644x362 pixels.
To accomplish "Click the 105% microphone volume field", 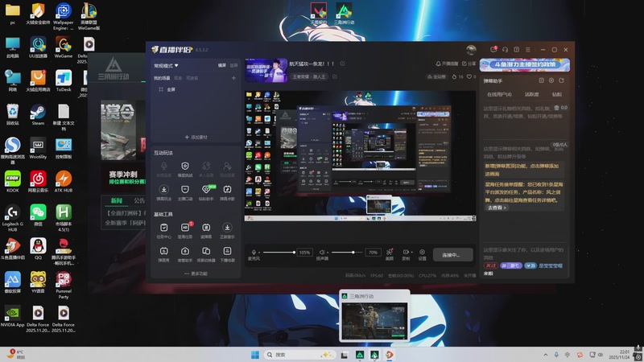I will point(304,253).
